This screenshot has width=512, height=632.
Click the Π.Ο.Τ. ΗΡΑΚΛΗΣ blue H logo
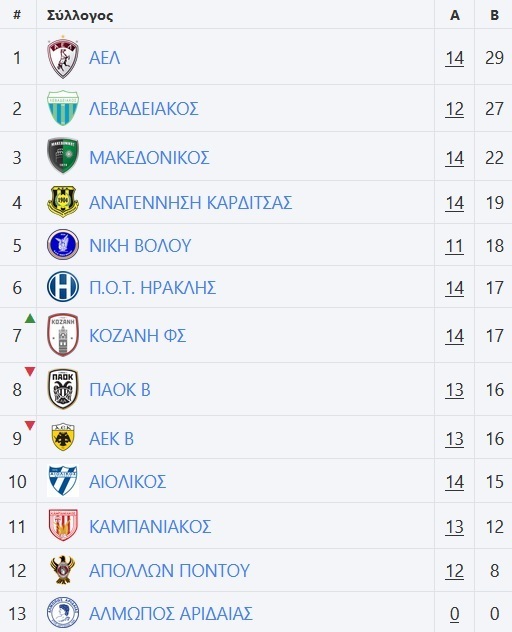point(62,287)
